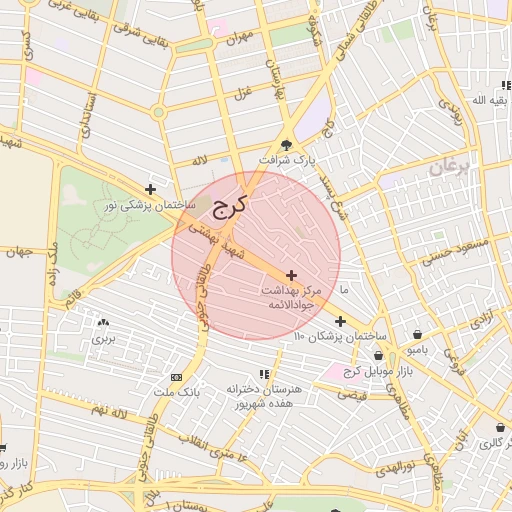Click the shop icon above گالری label
512x512 pixels.
pyautogui.click(x=500, y=427)
